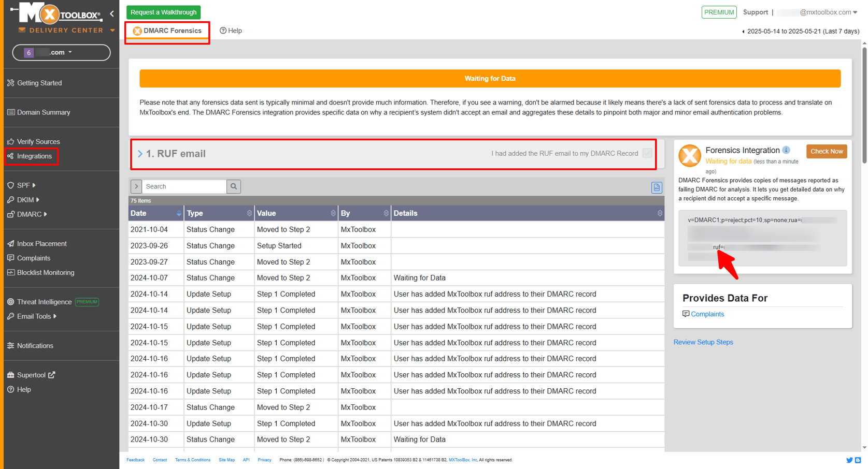The width and height of the screenshot is (868, 469).
Task: Focus the Search input field
Action: click(184, 186)
